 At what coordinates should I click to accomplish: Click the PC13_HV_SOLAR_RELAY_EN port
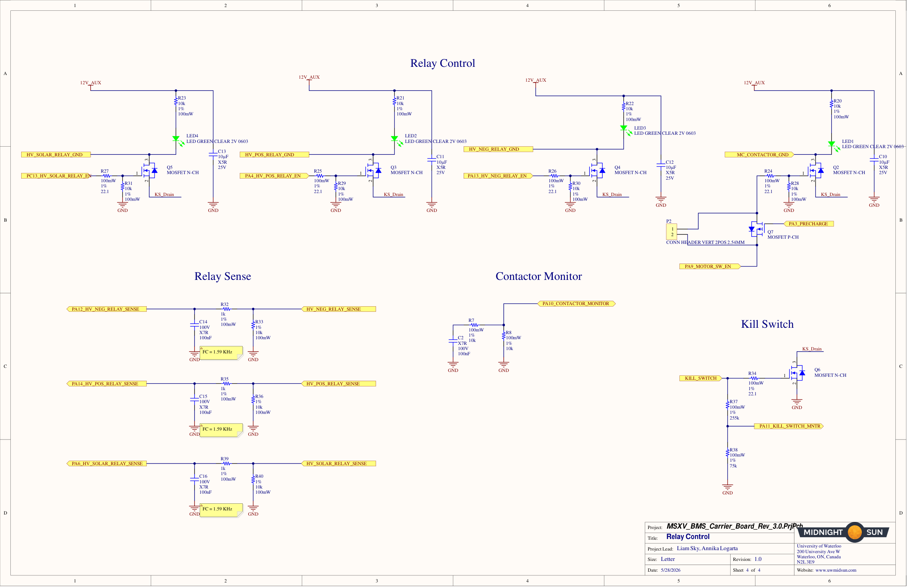(56, 176)
